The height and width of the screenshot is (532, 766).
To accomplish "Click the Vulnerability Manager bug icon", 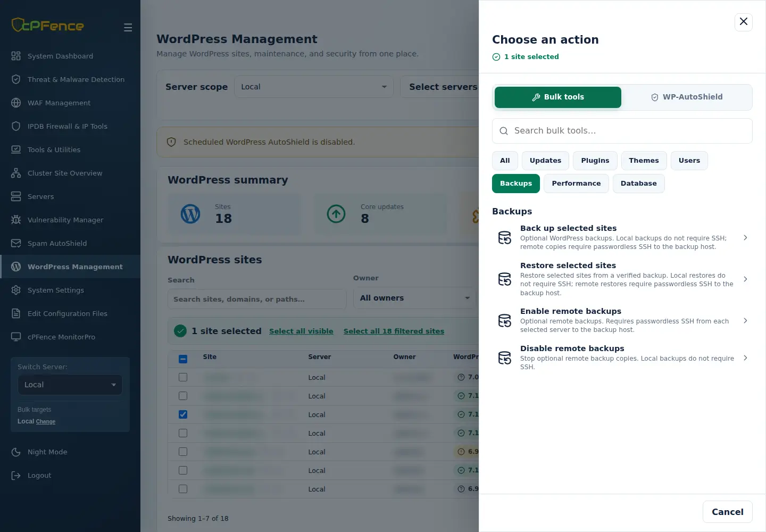I will pos(16,220).
